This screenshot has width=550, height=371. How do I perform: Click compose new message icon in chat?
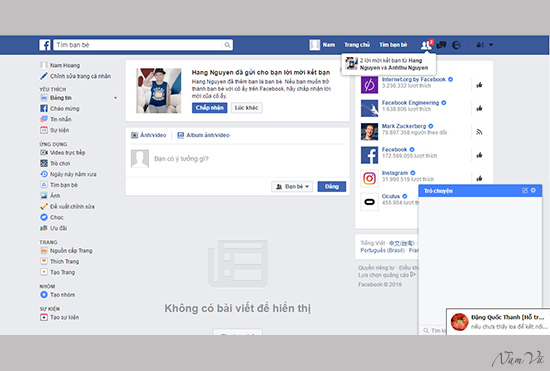[525, 190]
